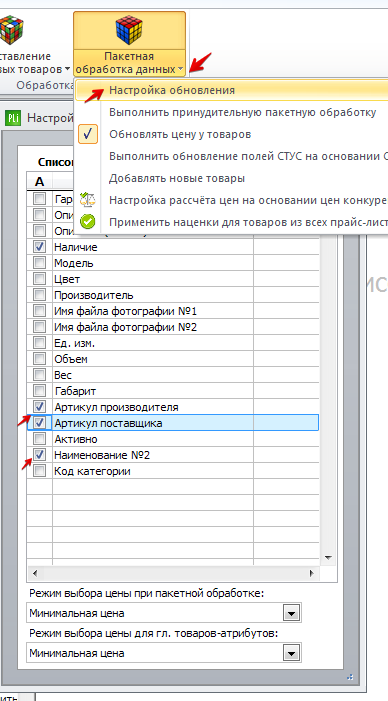Uncheck Наименование №2 checkbox

(40, 455)
